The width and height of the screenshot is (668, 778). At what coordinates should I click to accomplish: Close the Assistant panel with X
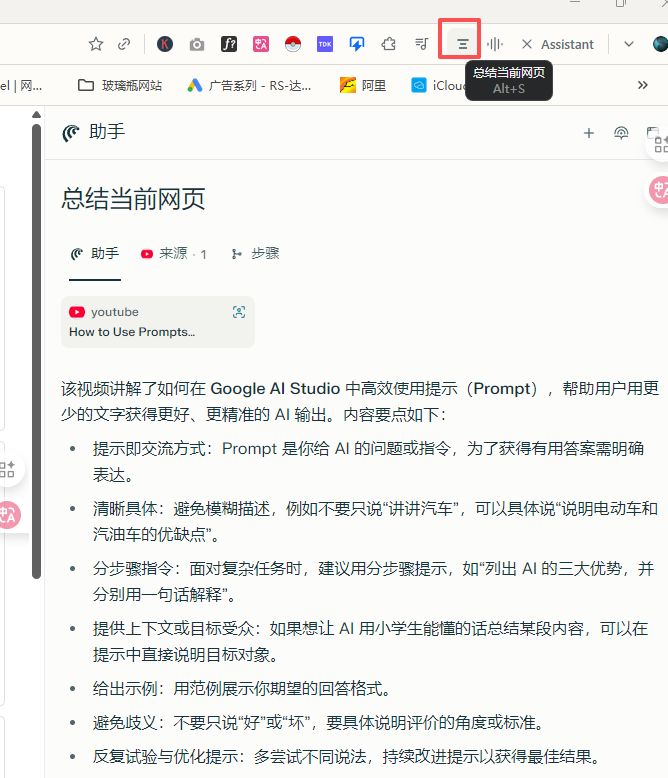(x=527, y=44)
